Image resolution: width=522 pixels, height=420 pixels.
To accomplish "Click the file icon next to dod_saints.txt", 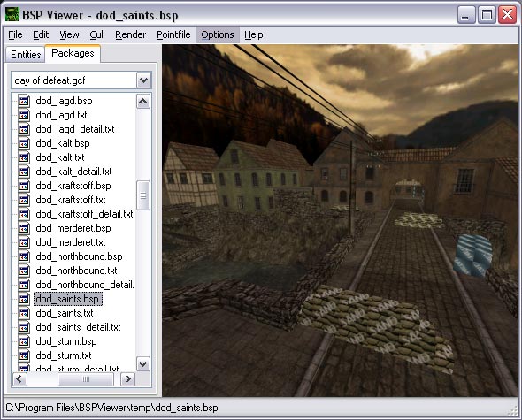I will click(x=24, y=313).
